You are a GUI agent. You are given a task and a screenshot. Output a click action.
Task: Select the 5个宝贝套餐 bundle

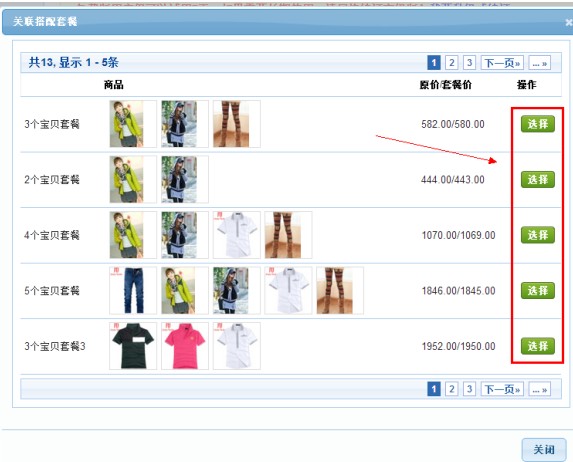point(538,291)
